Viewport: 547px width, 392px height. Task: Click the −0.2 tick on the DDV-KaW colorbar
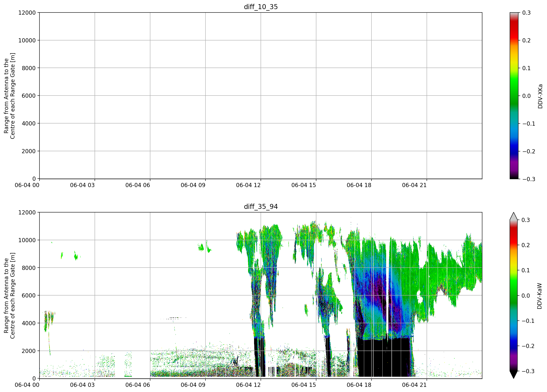tap(528, 346)
